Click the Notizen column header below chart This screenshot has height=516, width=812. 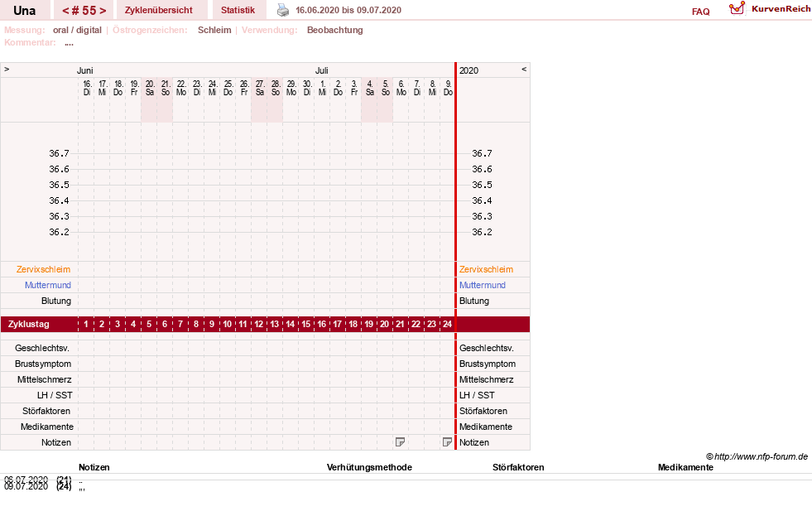click(94, 467)
